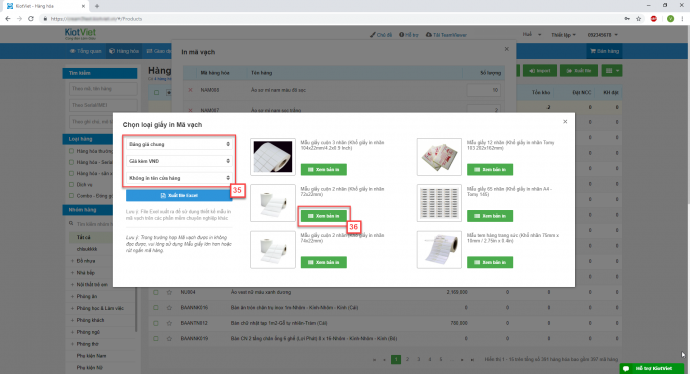The width and height of the screenshot is (690, 374).
Task: Click Xuất file Excel button
Action: pyautogui.click(x=179, y=195)
